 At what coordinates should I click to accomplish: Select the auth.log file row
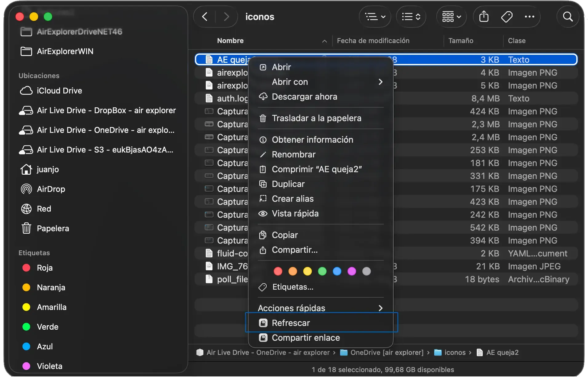tap(386, 98)
